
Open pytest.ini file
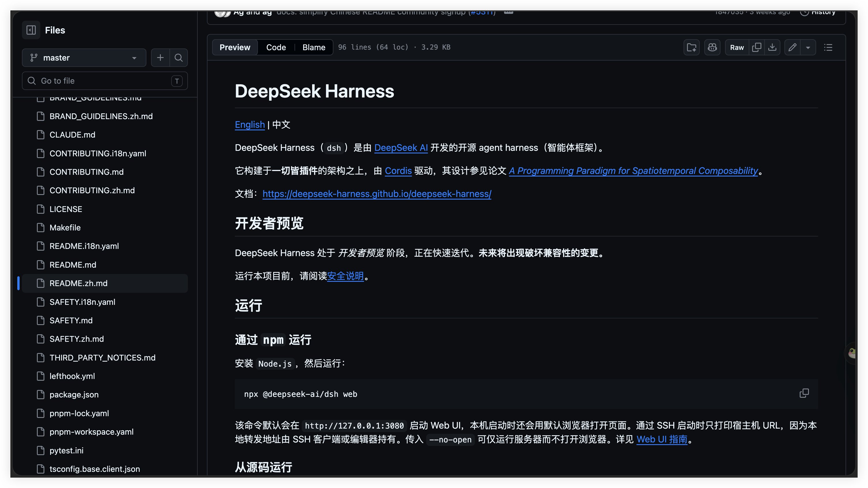105,451
